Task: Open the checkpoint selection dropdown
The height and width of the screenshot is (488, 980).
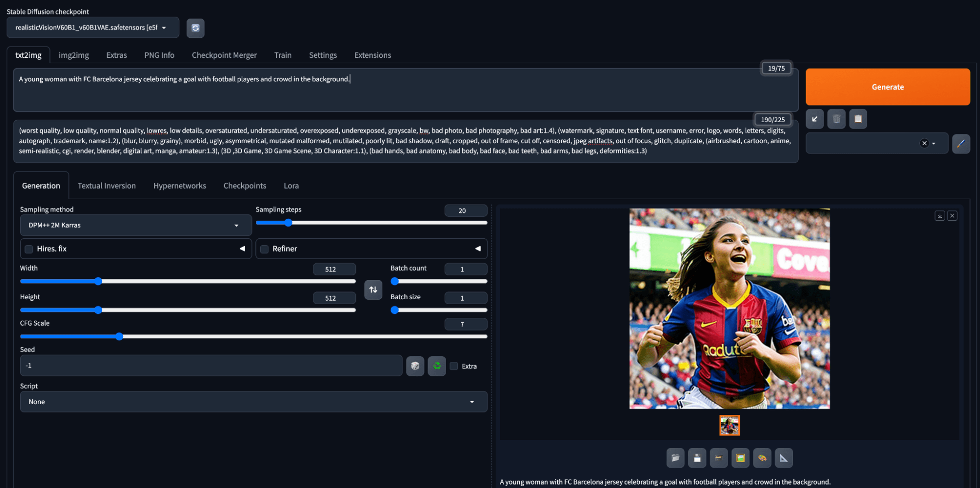Action: coord(93,27)
